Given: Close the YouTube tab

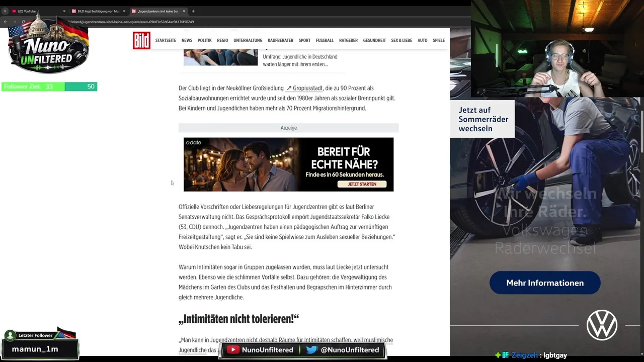Looking at the screenshot, I should (64, 11).
